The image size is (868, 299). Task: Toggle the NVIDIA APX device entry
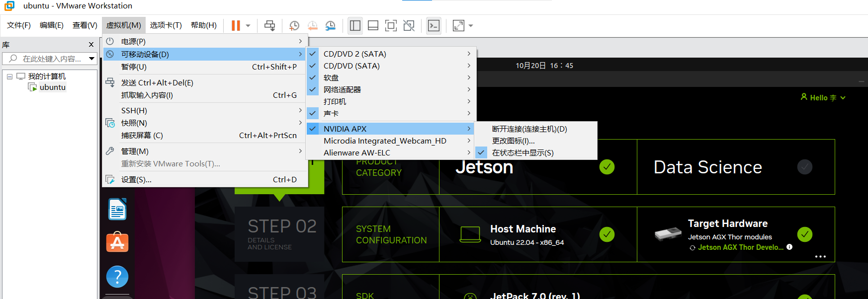point(391,129)
